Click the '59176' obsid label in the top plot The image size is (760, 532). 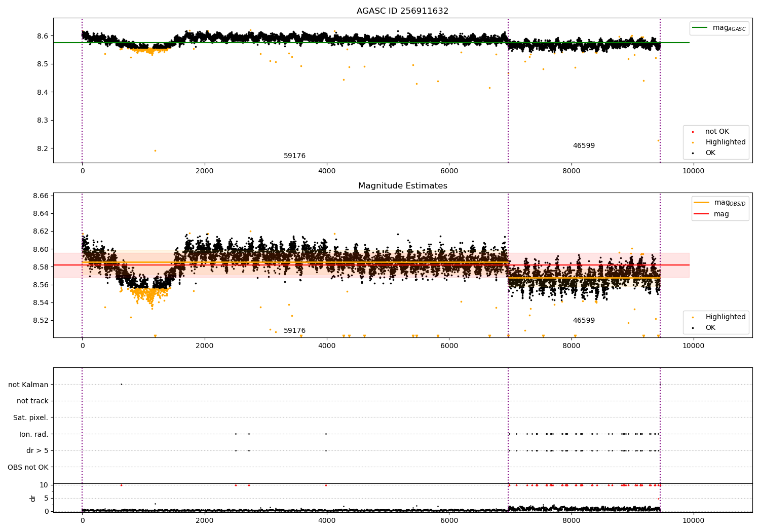click(294, 156)
